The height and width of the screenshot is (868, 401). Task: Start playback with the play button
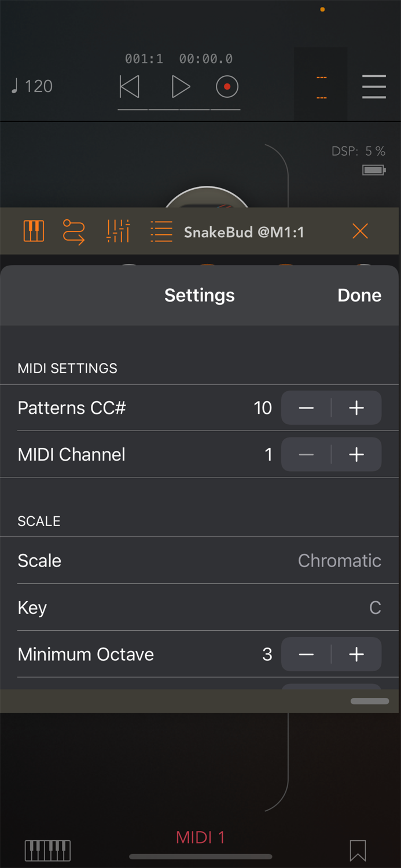181,86
